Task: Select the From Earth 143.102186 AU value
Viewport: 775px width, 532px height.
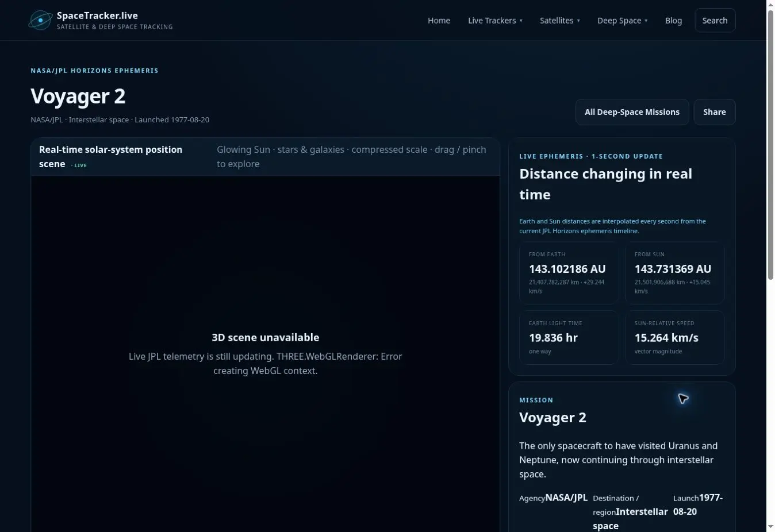Action: tap(567, 269)
